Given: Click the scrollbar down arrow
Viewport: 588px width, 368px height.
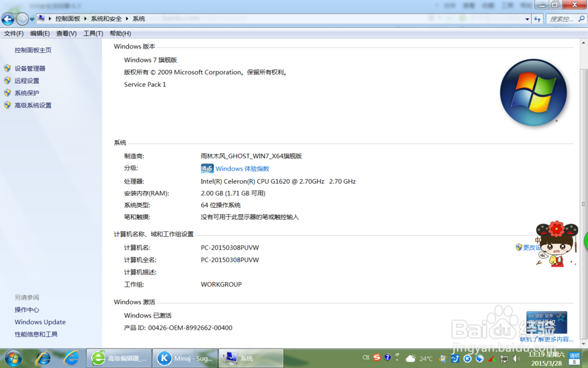Looking at the screenshot, I should 583,344.
